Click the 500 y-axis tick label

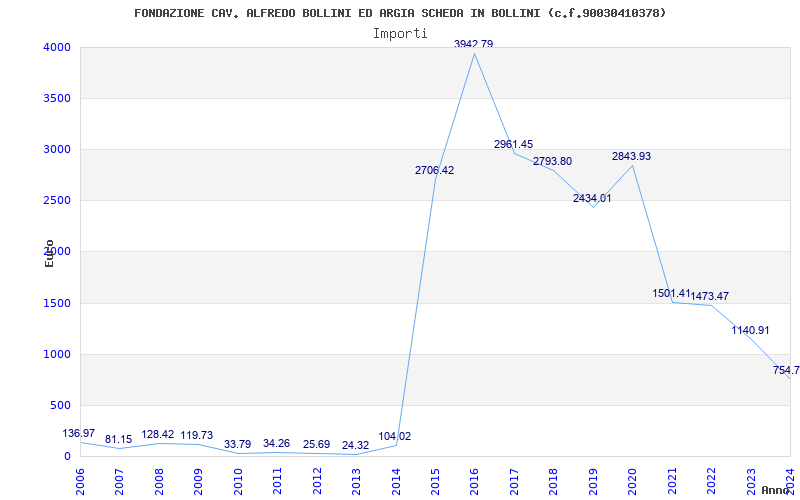point(58,406)
